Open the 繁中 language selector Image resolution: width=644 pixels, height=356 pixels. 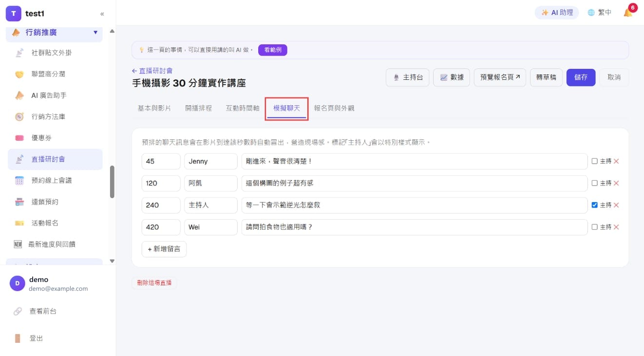600,13
